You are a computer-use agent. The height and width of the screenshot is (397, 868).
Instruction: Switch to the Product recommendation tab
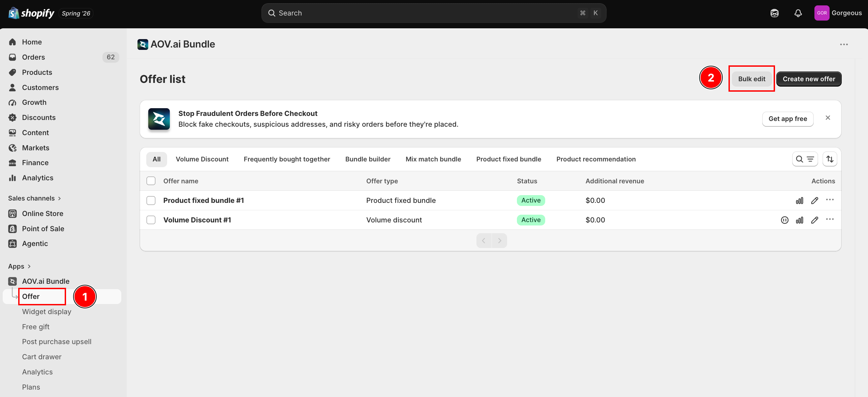click(596, 159)
